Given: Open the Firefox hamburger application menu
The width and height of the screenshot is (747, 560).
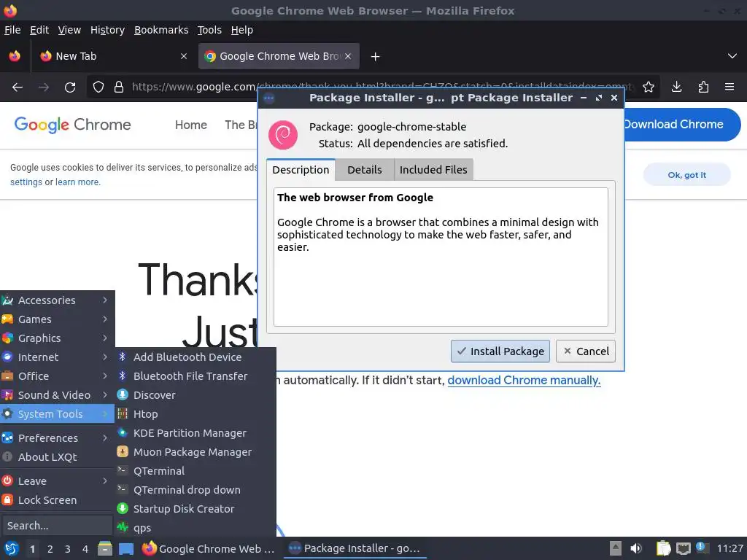Looking at the screenshot, I should click(x=729, y=87).
